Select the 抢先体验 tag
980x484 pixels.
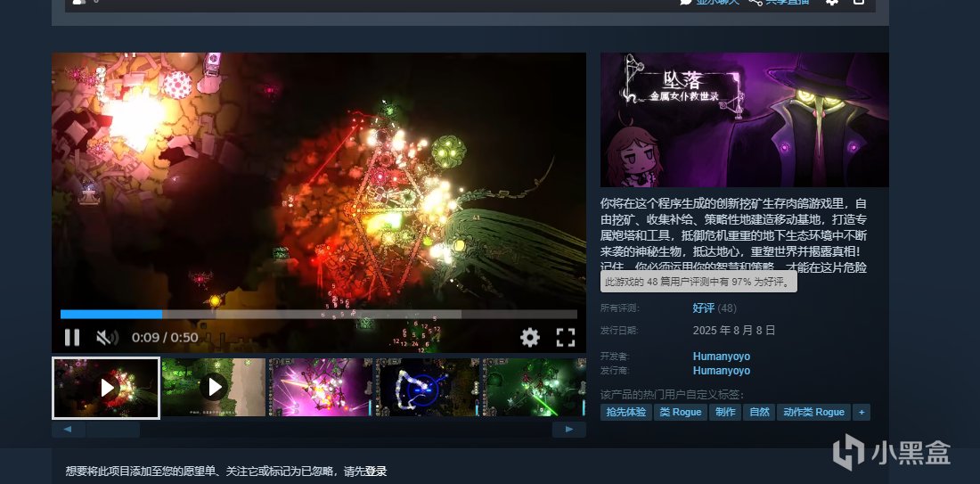(x=626, y=412)
